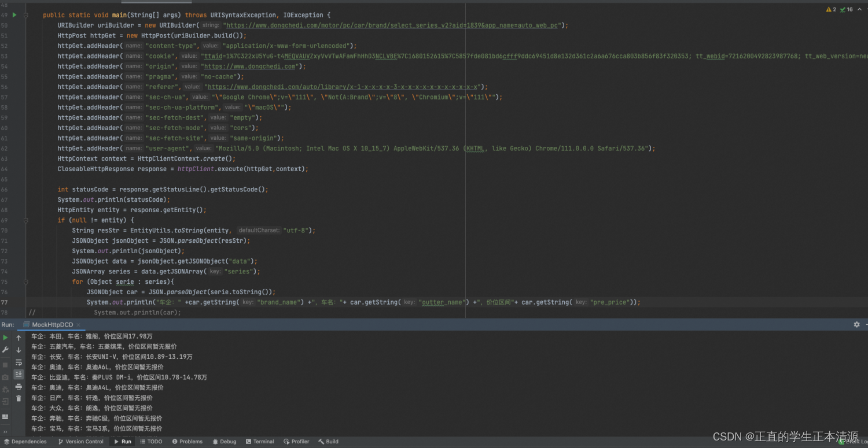The image size is (868, 448).
Task: Click console line for 奥迪A6L
Action: [97, 367]
